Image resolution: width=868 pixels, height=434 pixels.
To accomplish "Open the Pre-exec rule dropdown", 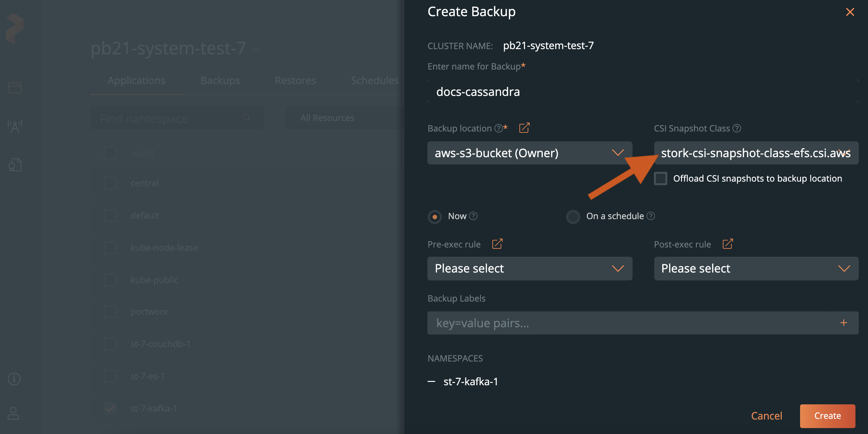I will click(529, 268).
